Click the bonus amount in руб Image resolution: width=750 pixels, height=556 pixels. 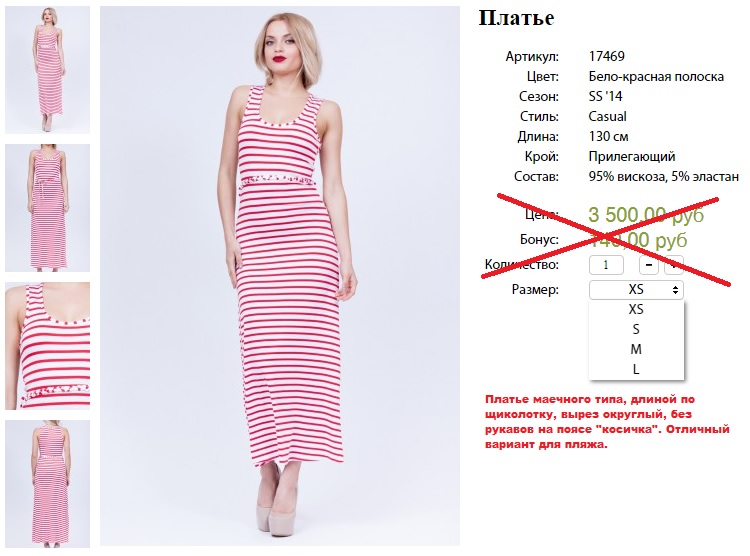click(x=637, y=240)
